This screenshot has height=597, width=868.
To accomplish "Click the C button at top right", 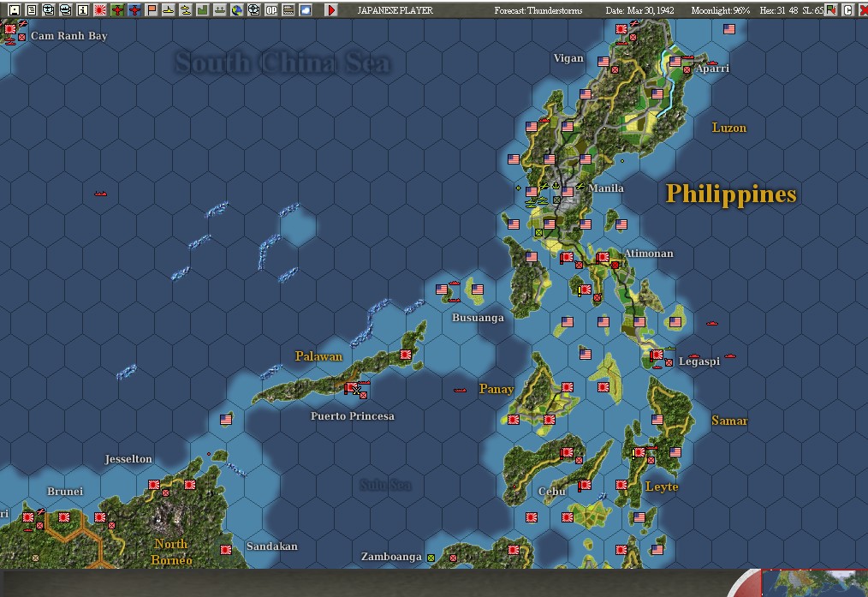I will pyautogui.click(x=848, y=9).
